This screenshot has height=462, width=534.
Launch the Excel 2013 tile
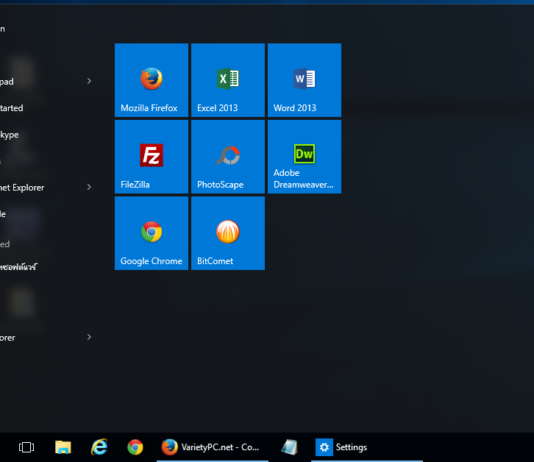pyautogui.click(x=228, y=80)
